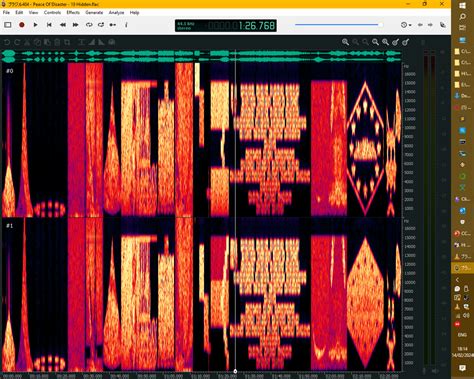Viewport: 474px width, 379px height.
Task: Click the level meter on the right
Action: (x=429, y=210)
